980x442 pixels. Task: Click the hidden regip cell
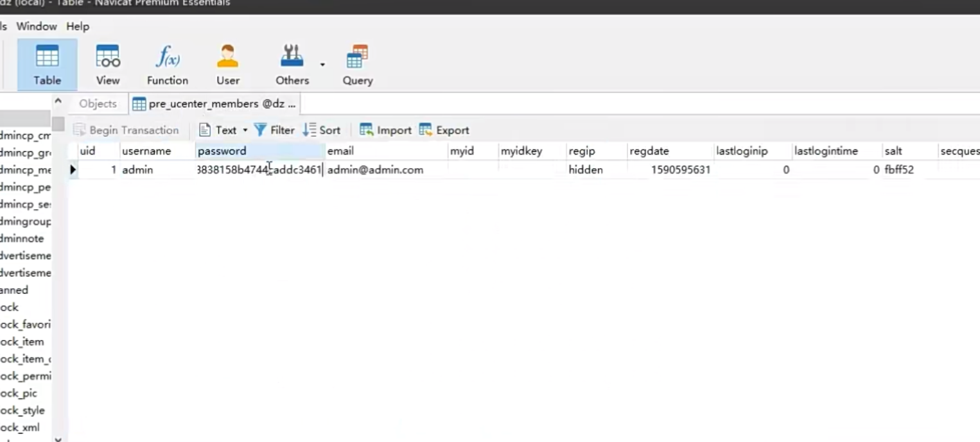point(596,170)
